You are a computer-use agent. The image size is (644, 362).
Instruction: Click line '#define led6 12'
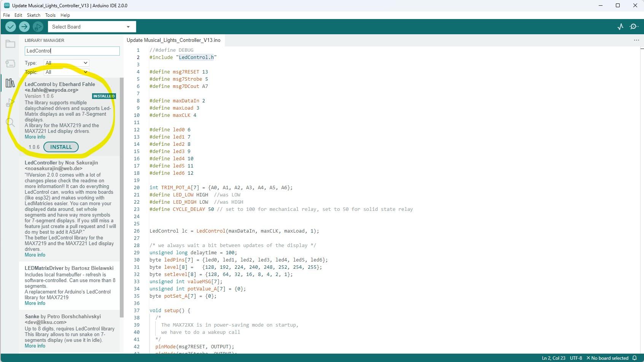[x=172, y=173]
